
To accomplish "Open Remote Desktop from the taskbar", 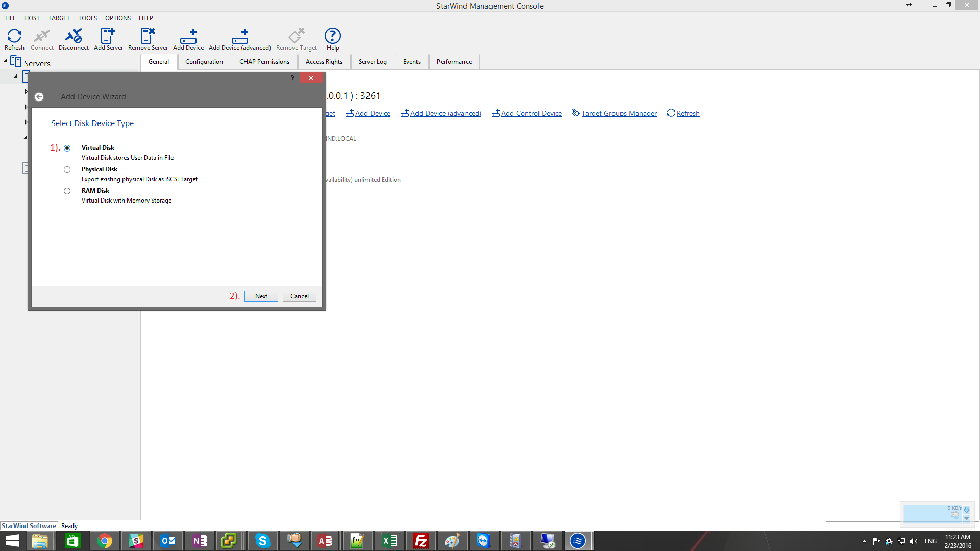I will pyautogui.click(x=547, y=541).
